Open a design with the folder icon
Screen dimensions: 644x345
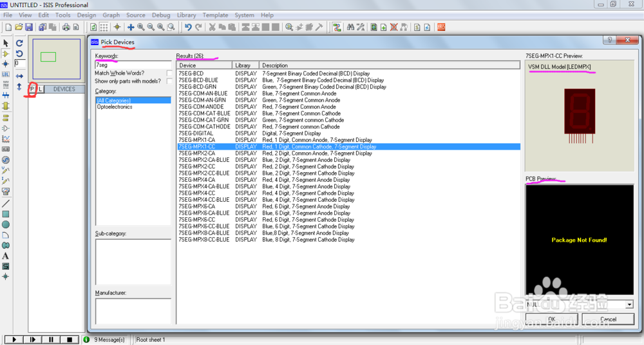19,28
